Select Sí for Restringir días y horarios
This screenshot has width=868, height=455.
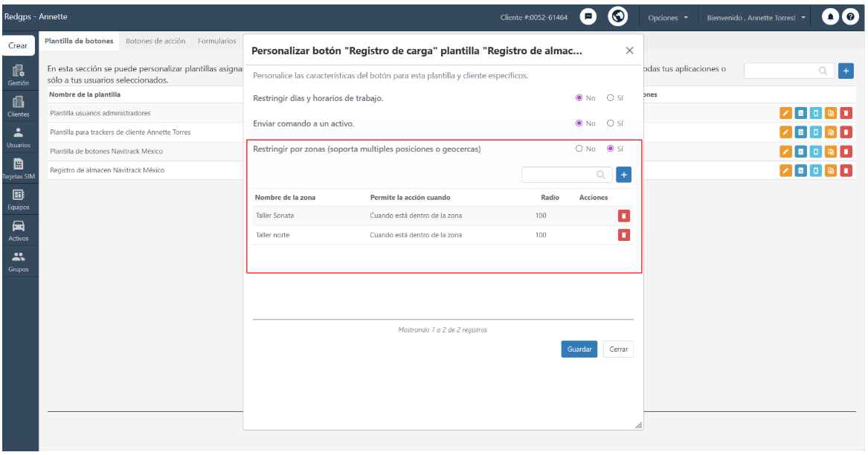(610, 98)
